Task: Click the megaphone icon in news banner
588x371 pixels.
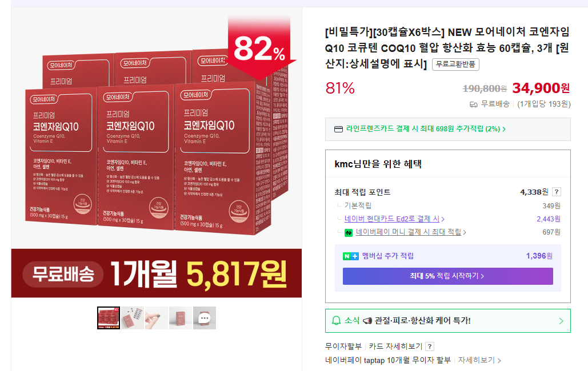Action: [367, 321]
